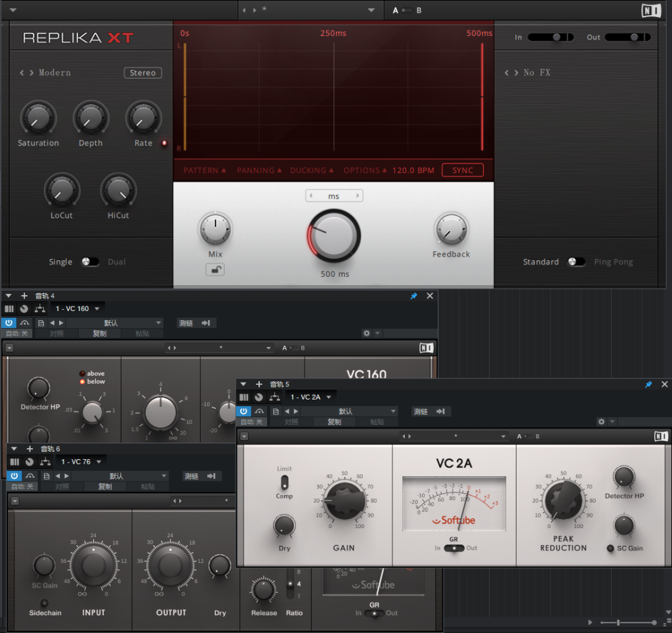
Task: Open Replika XT preset dropdown arrow
Action: (371, 10)
